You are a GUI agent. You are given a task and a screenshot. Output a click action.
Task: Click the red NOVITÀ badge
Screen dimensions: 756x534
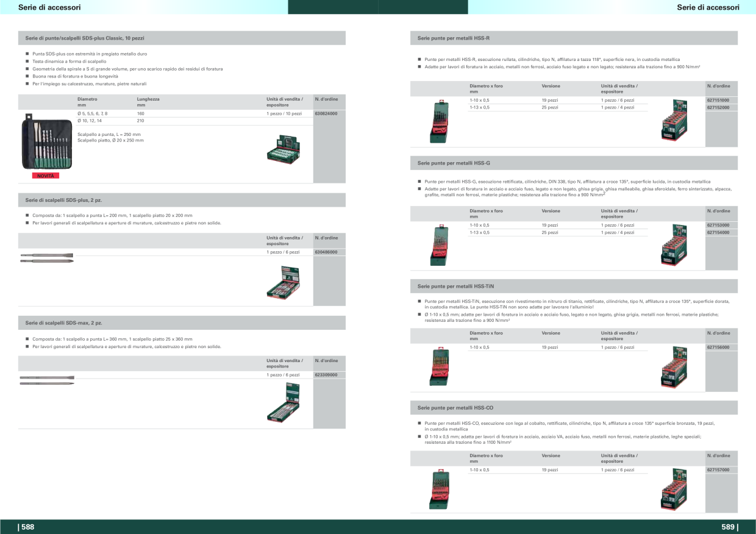(x=46, y=176)
